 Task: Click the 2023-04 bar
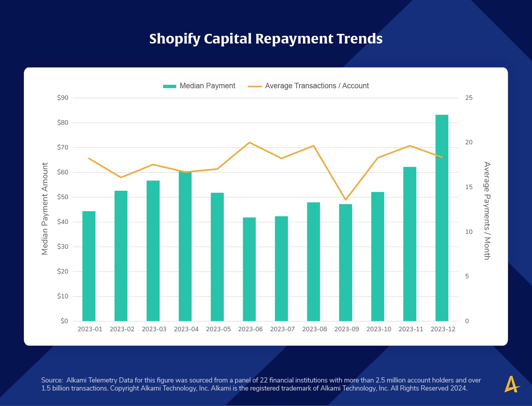pos(185,246)
